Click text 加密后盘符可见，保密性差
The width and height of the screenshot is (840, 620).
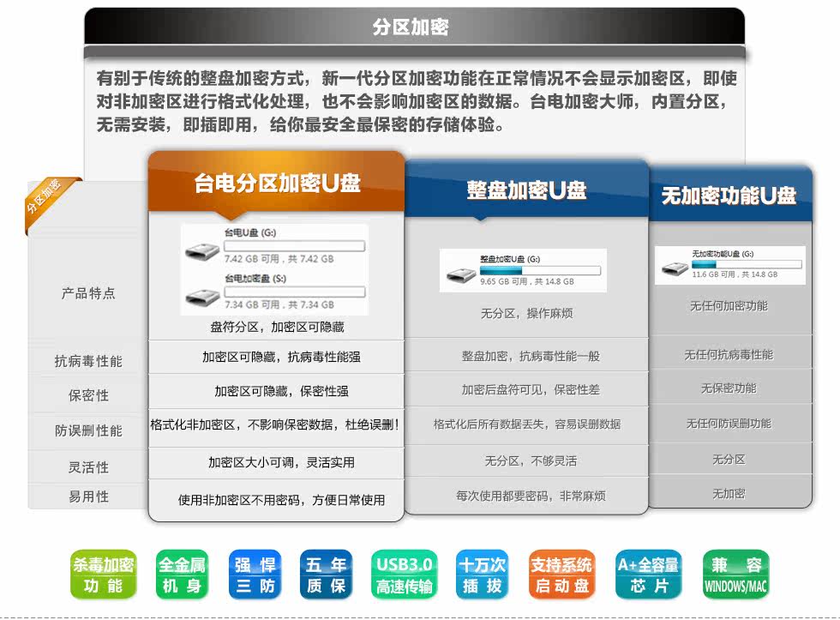pos(531,389)
